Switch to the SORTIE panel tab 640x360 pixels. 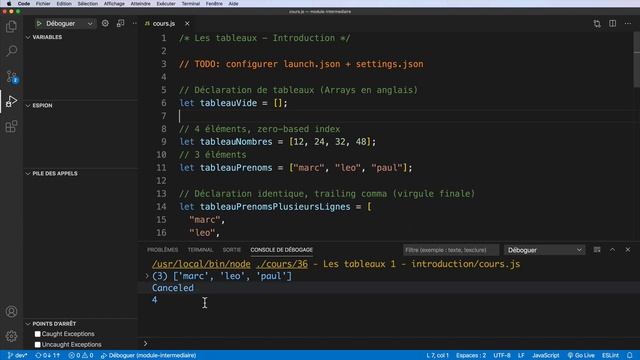click(232, 250)
